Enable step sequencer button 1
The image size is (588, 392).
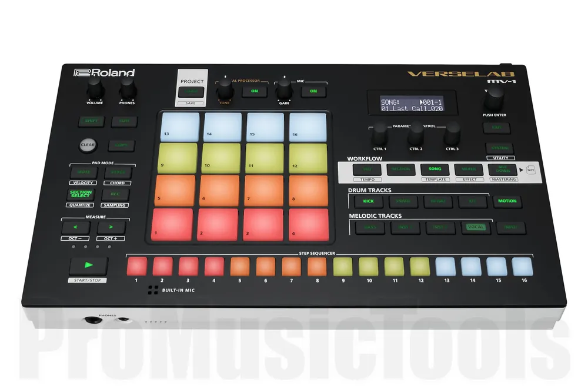137,266
